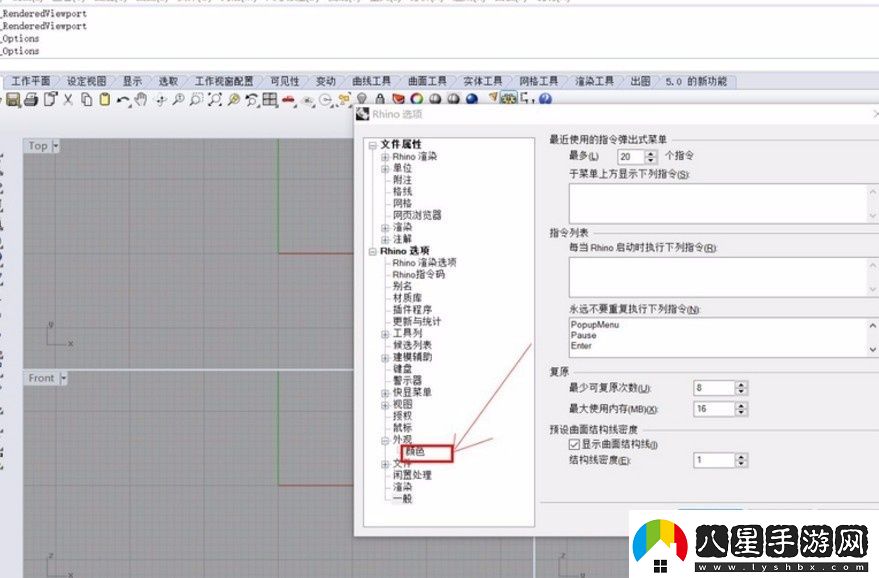879x578 pixels.
Task: Click the Copy icon
Action: point(87,100)
